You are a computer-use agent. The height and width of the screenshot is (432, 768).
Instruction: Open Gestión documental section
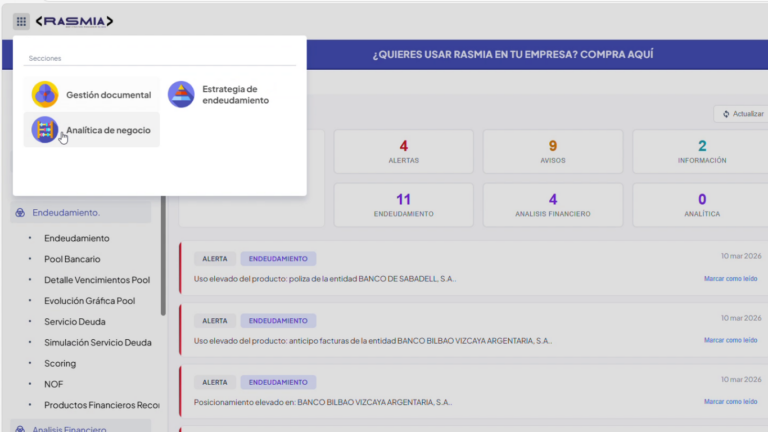coord(92,95)
